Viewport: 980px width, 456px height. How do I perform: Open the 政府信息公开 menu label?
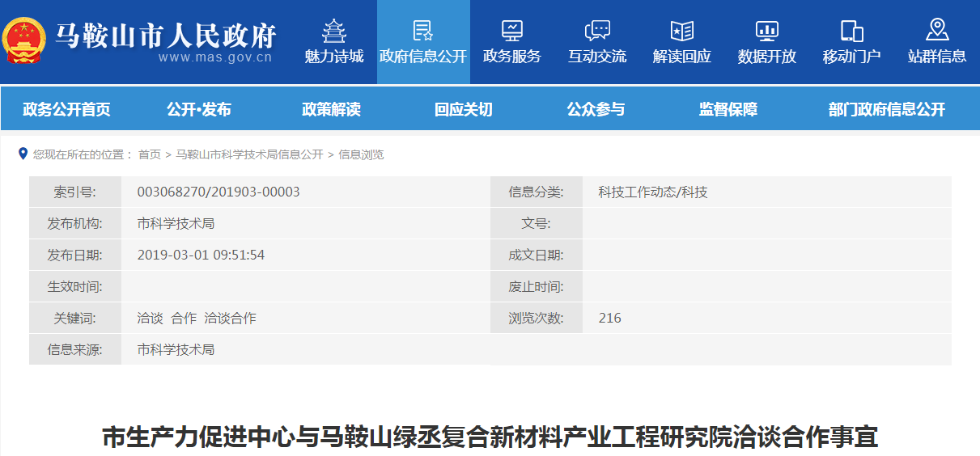[423, 57]
